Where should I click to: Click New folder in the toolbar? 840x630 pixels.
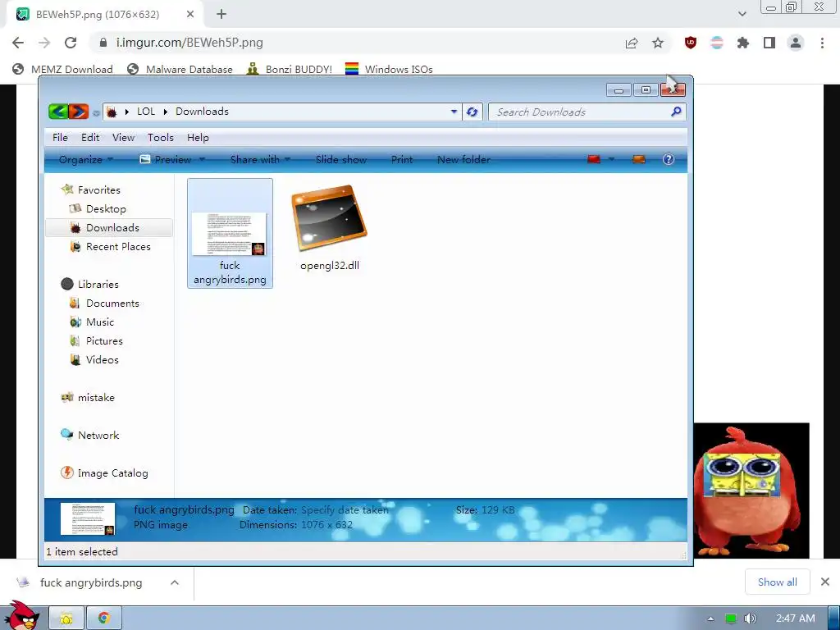pyautogui.click(x=464, y=160)
